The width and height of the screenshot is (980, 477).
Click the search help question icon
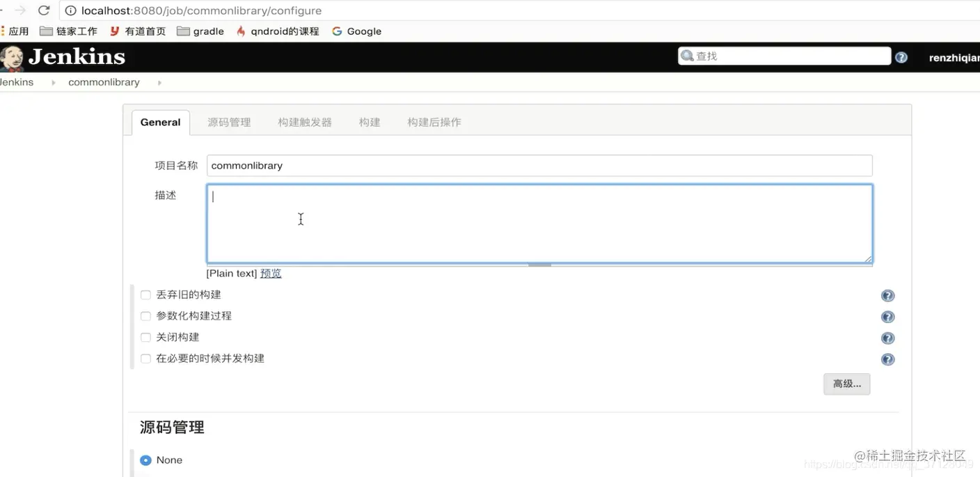click(x=901, y=58)
